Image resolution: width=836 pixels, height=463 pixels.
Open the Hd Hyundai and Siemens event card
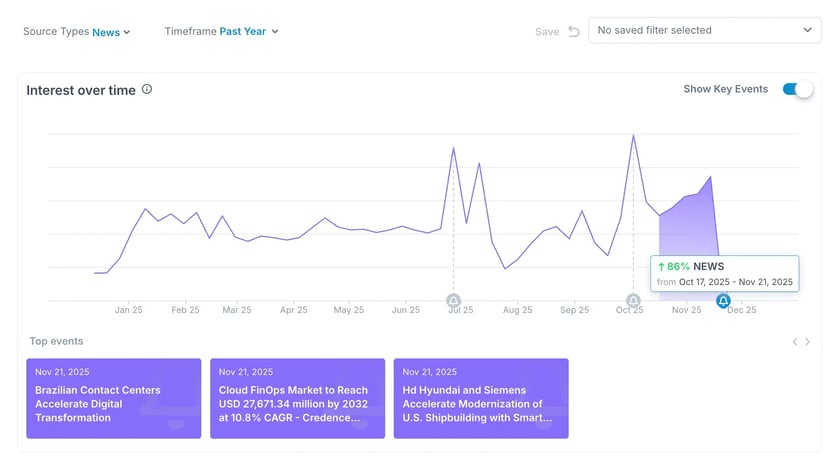pyautogui.click(x=481, y=398)
